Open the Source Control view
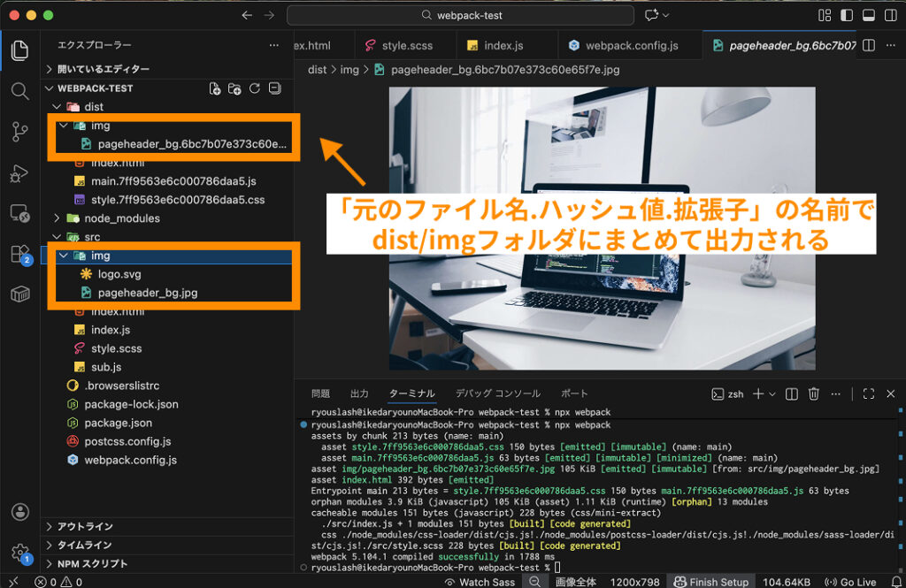Image resolution: width=906 pixels, height=588 pixels. (x=19, y=133)
